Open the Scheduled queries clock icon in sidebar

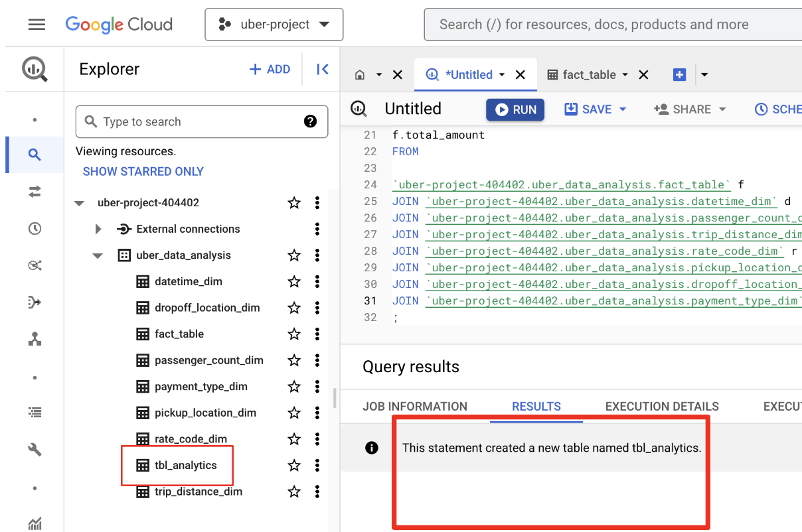[35, 229]
